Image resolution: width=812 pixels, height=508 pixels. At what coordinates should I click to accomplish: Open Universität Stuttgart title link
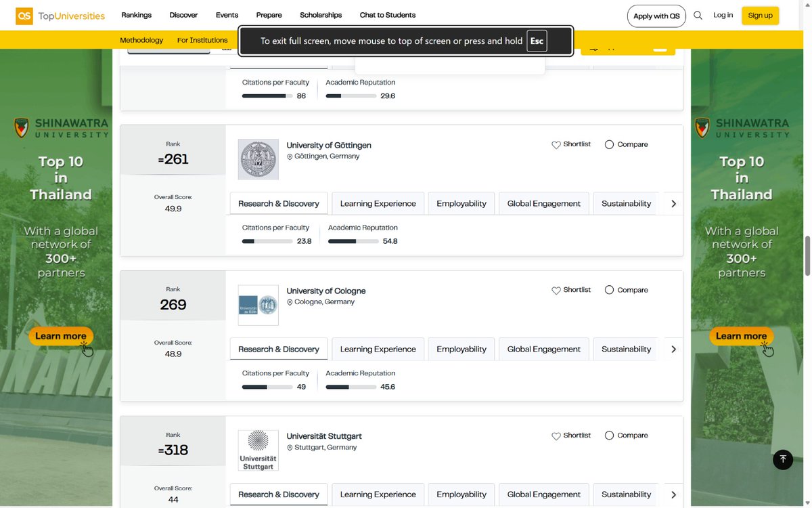tap(324, 436)
